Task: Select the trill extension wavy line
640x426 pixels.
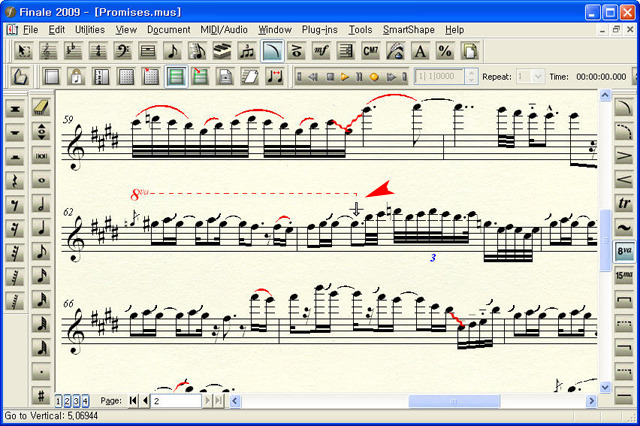Action: 624,228
